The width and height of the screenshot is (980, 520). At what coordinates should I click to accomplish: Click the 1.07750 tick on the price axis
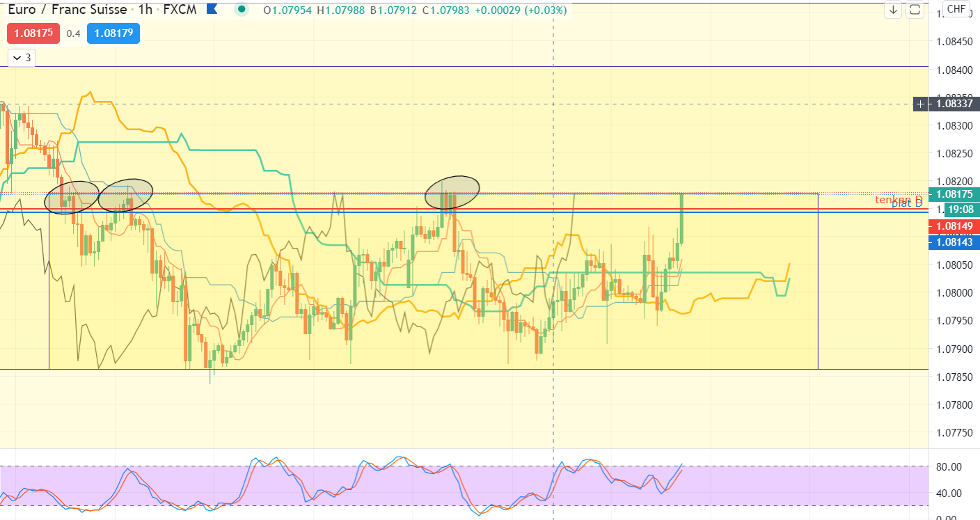955,432
